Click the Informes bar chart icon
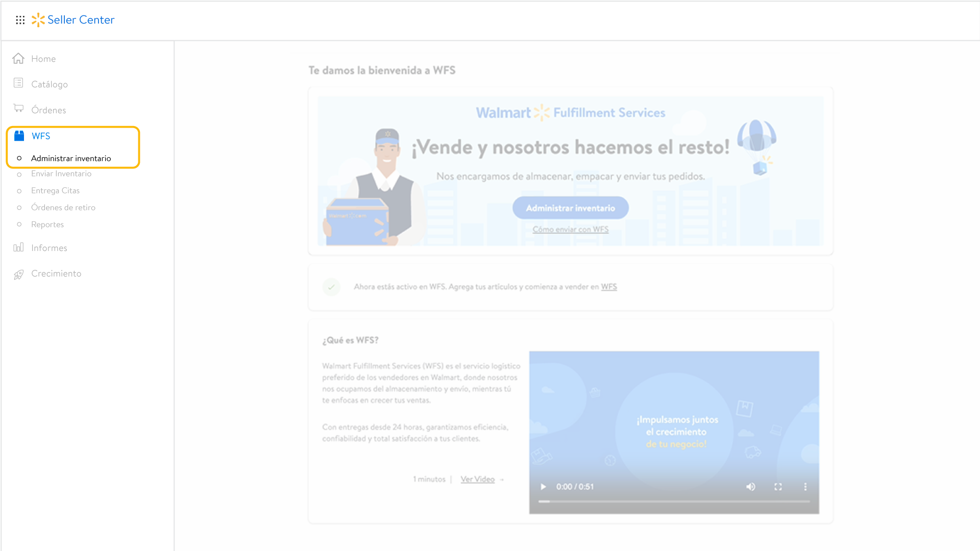Viewport: 980px width, 551px height. point(18,247)
